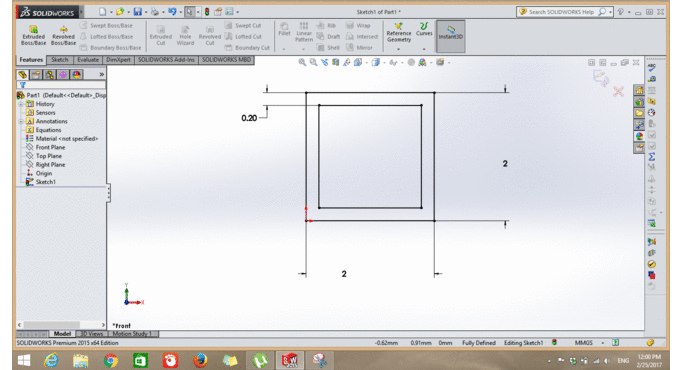Open FeatureManager design tree tab icon
The image size is (683, 370).
23,75
